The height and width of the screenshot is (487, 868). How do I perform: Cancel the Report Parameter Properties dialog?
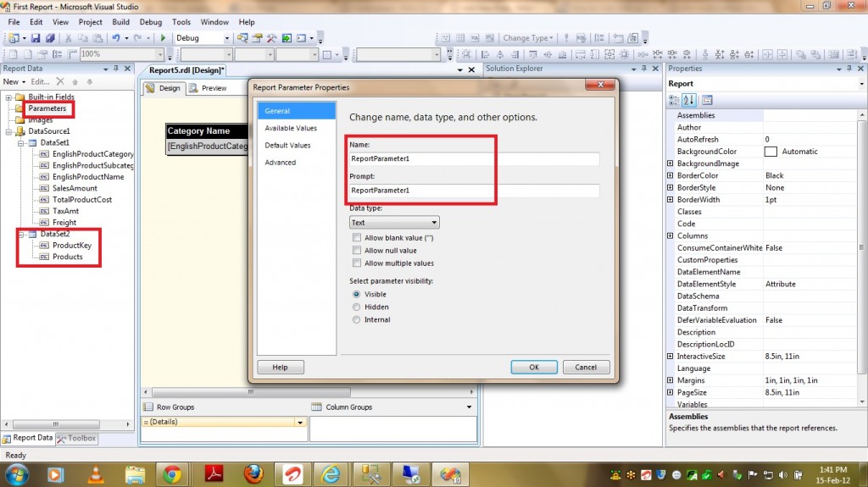tap(586, 368)
